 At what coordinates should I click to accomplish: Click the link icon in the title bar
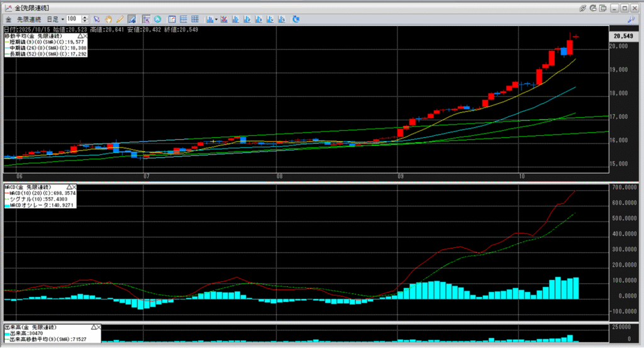(582, 7)
